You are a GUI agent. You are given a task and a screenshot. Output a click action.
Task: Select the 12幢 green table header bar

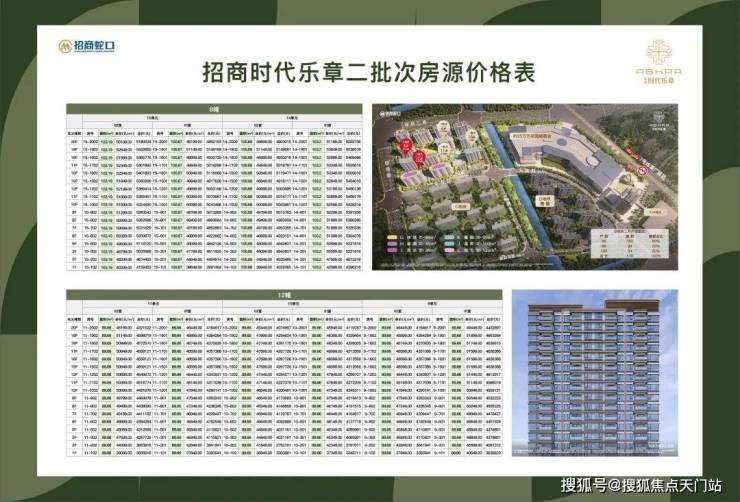[284, 295]
